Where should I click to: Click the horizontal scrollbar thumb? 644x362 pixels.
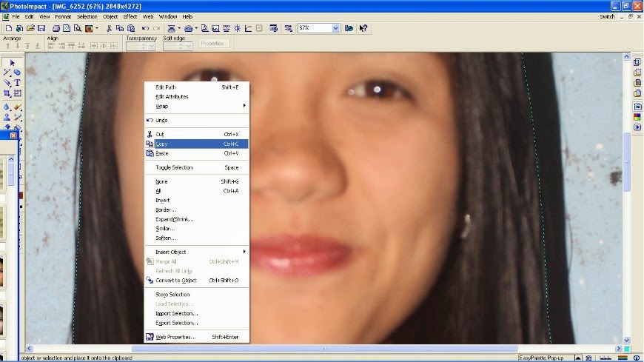pos(324,349)
